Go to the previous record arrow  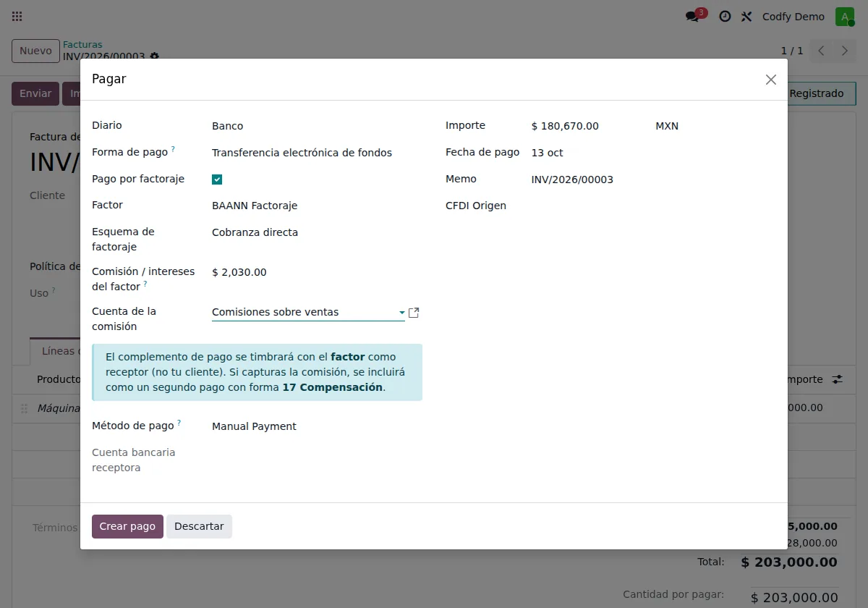point(821,51)
